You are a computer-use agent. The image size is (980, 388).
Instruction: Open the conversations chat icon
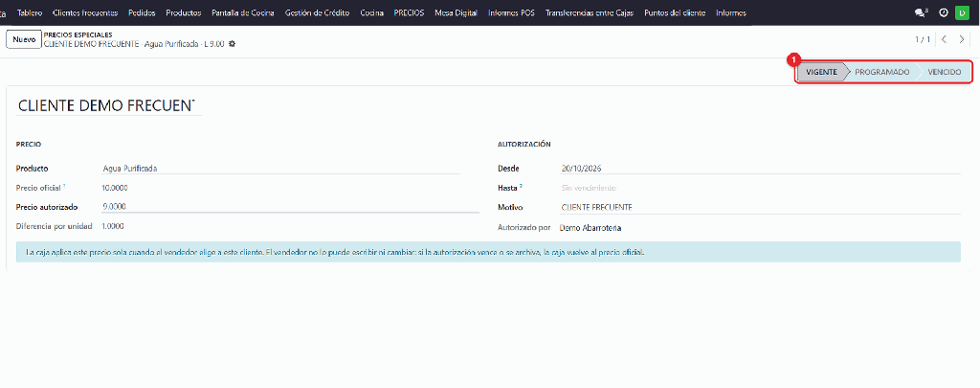pos(922,12)
